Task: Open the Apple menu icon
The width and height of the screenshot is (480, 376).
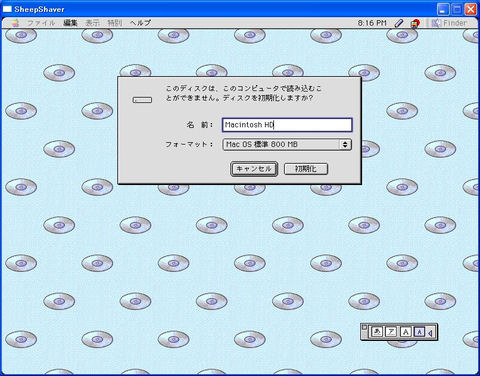Action: 15,23
